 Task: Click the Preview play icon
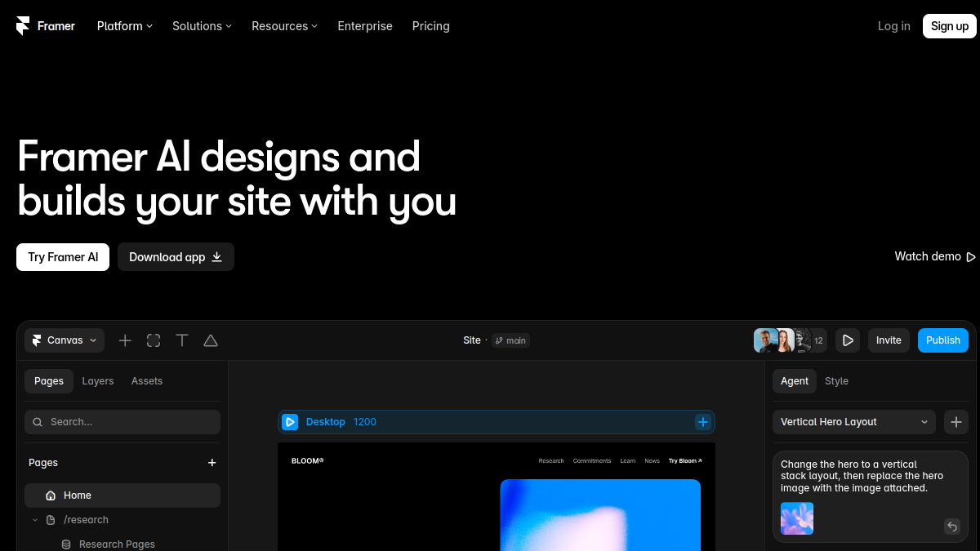tap(848, 340)
